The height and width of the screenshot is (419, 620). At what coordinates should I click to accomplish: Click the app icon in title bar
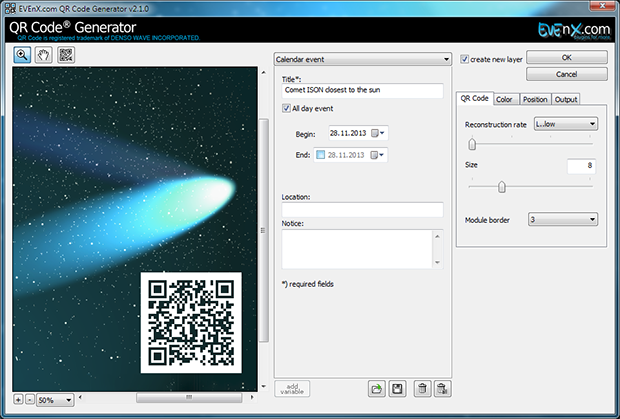point(10,8)
